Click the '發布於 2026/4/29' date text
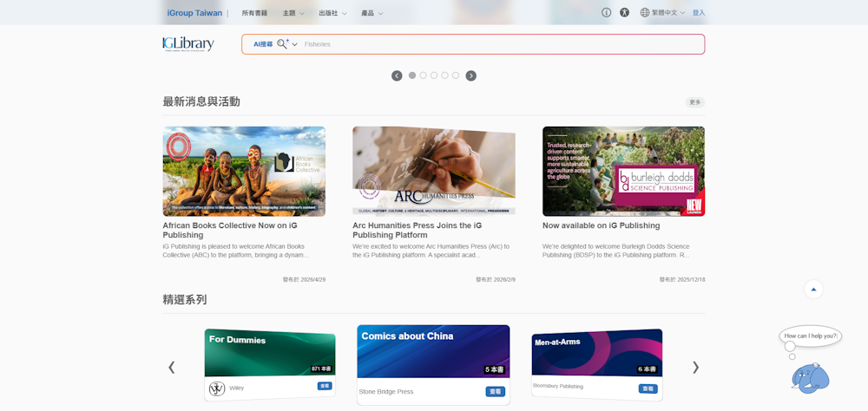Image resolution: width=868 pixels, height=411 pixels. pyautogui.click(x=304, y=279)
